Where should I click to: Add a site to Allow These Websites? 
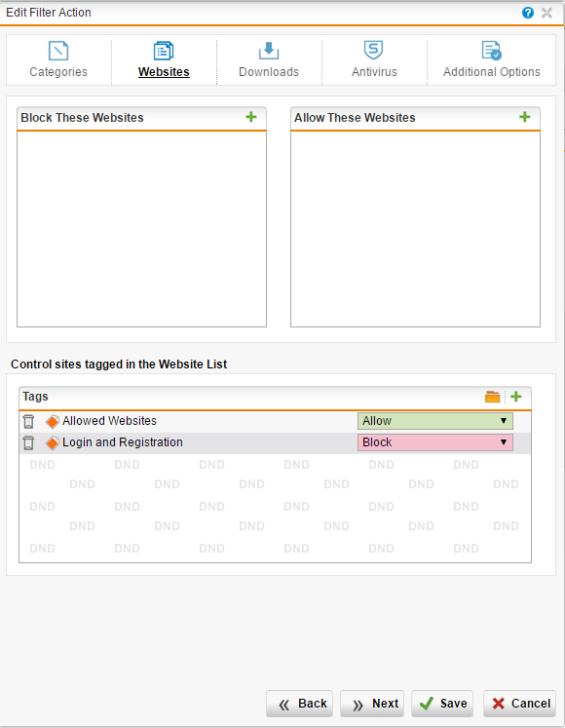point(525,117)
